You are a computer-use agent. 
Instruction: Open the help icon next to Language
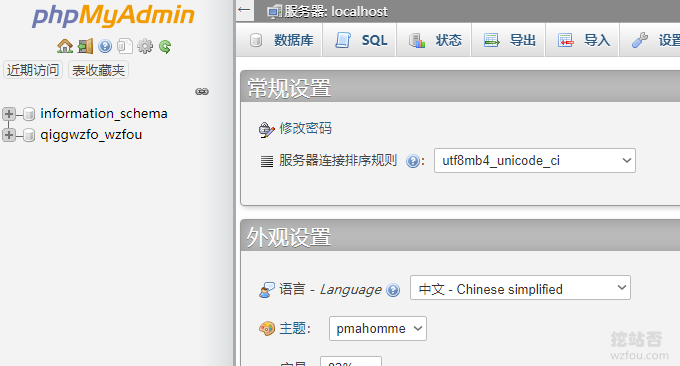[x=393, y=290]
